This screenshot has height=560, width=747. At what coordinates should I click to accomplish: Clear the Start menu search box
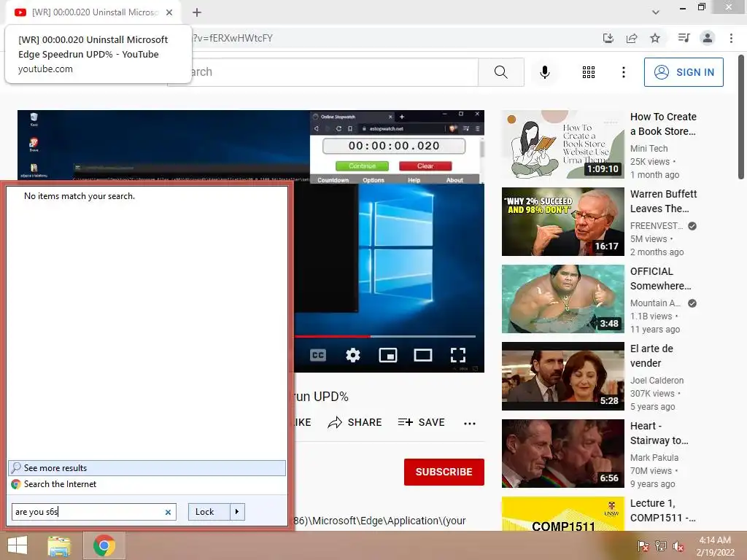168,513
